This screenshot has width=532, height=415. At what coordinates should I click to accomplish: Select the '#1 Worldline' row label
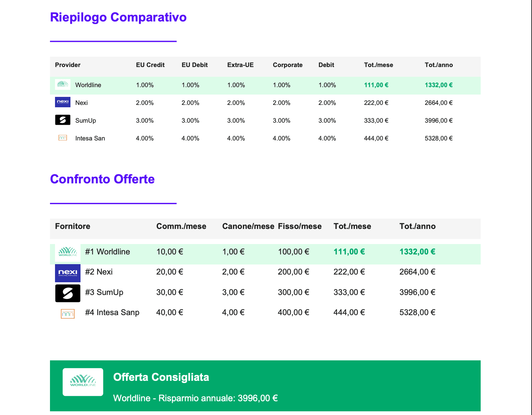point(108,252)
